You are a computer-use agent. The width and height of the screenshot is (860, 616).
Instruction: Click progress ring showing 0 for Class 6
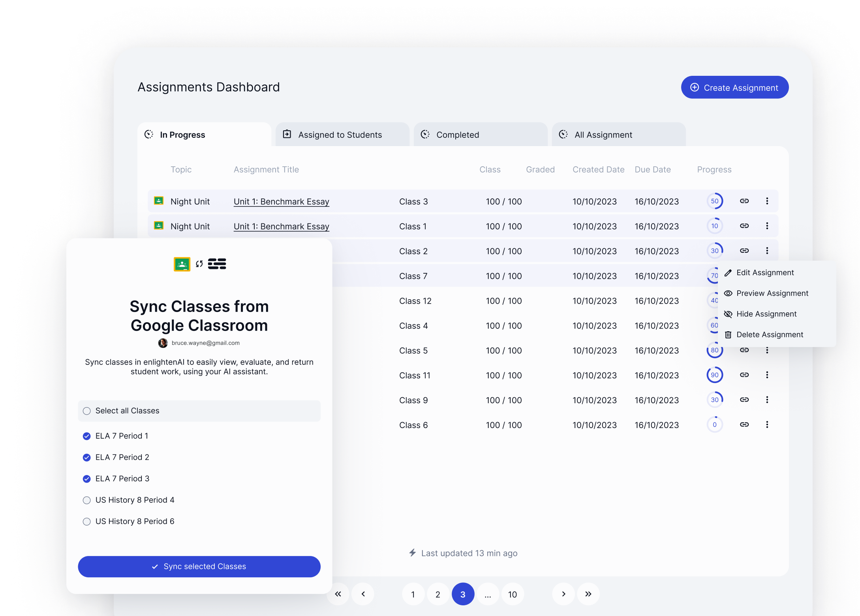(715, 424)
